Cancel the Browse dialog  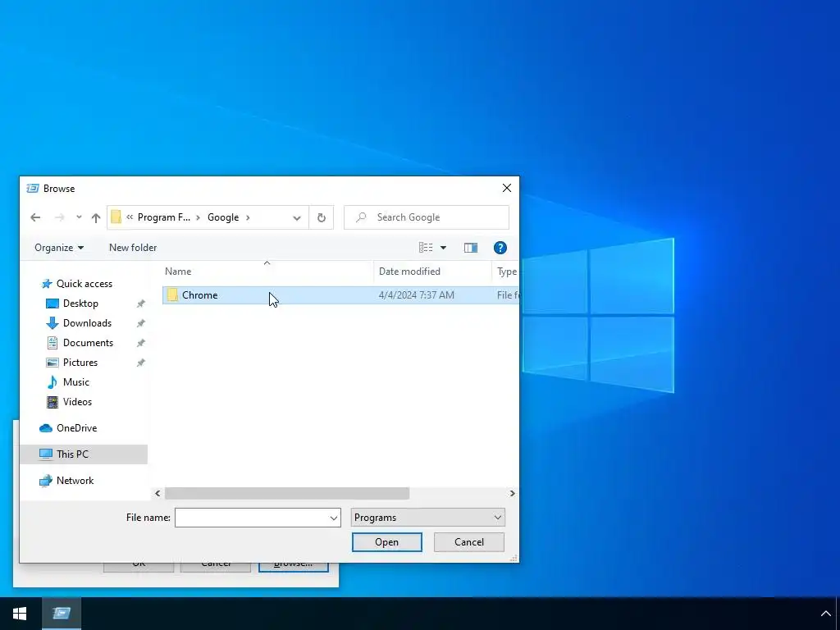coord(468,542)
